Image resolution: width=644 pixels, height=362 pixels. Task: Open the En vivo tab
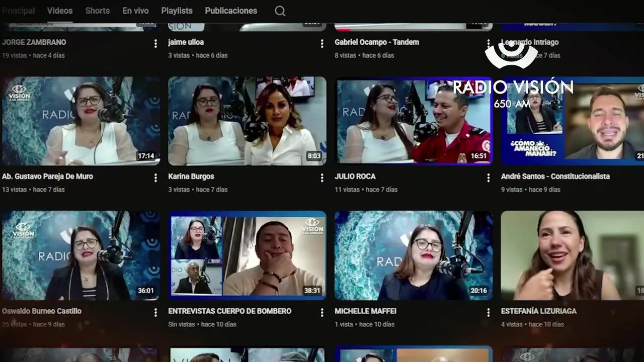pos(135,11)
